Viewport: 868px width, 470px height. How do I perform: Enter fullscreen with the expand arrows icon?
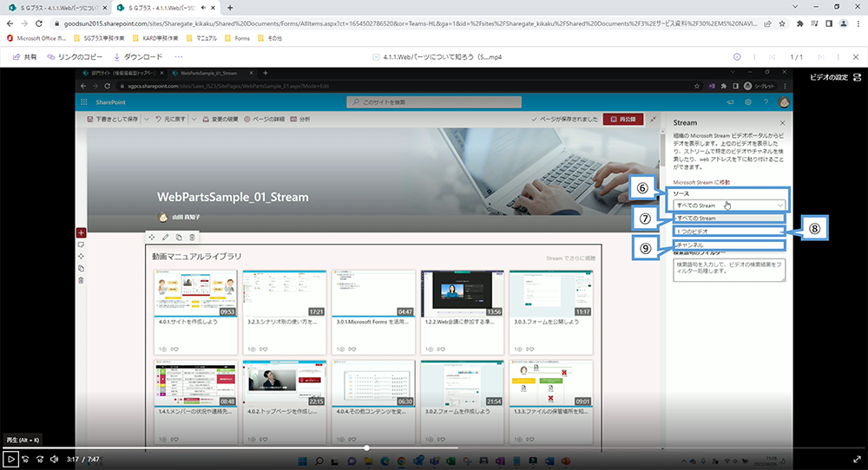[857, 459]
